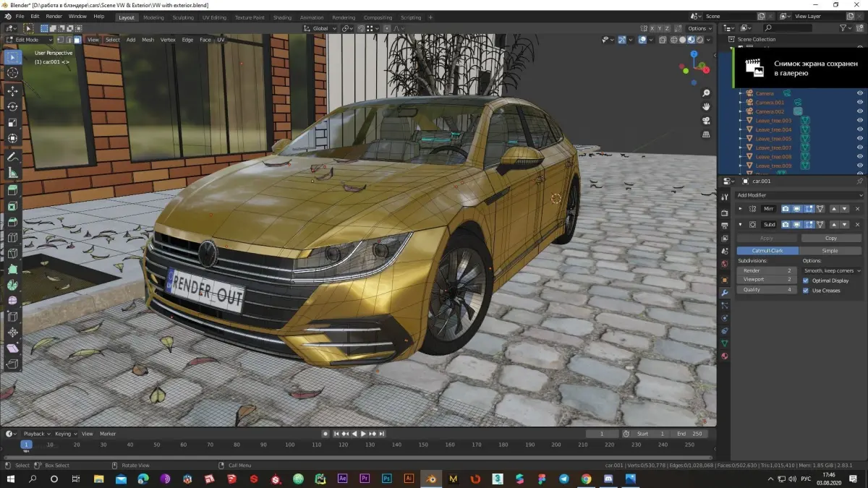
Task: Open Object Data mesh properties tab
Action: point(724,343)
